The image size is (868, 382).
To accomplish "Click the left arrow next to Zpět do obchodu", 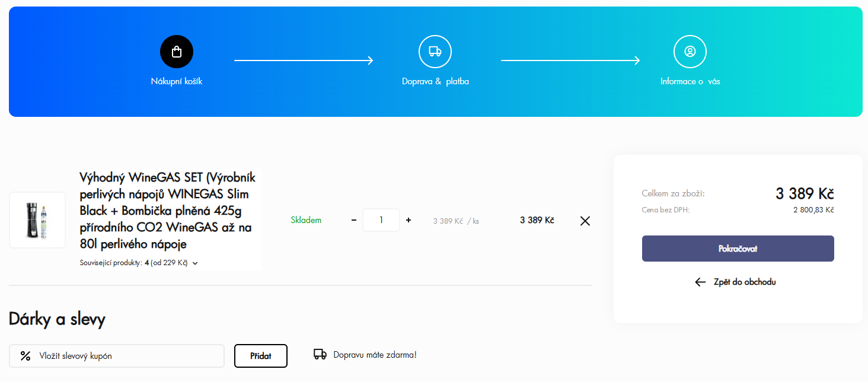I will click(700, 282).
